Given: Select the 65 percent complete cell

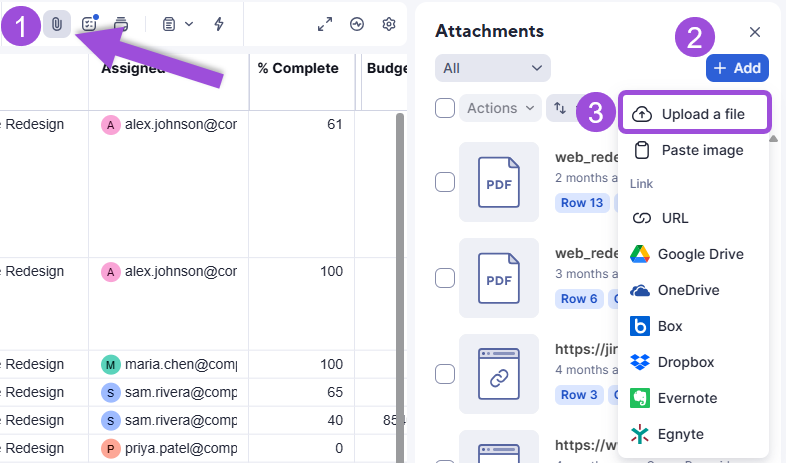Looking at the screenshot, I should tap(302, 392).
